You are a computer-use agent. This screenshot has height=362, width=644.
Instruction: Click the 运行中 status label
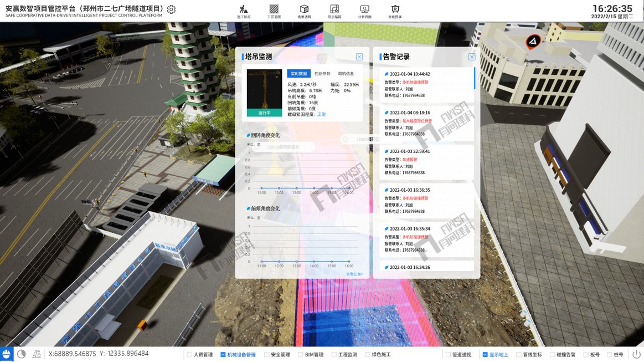[265, 113]
